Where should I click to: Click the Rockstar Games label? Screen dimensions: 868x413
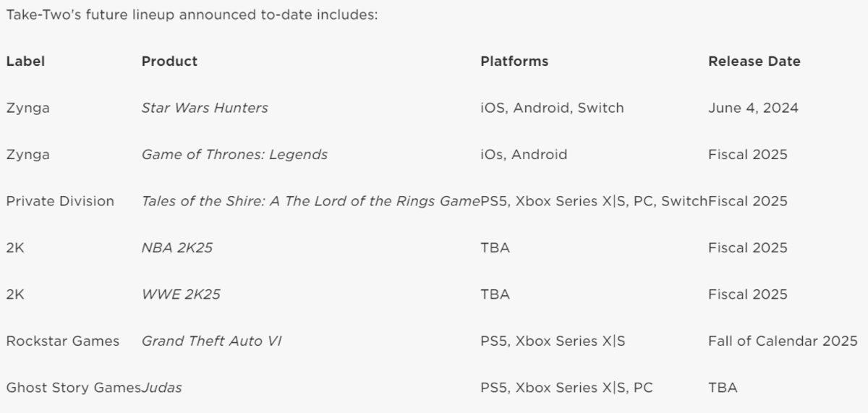click(63, 341)
